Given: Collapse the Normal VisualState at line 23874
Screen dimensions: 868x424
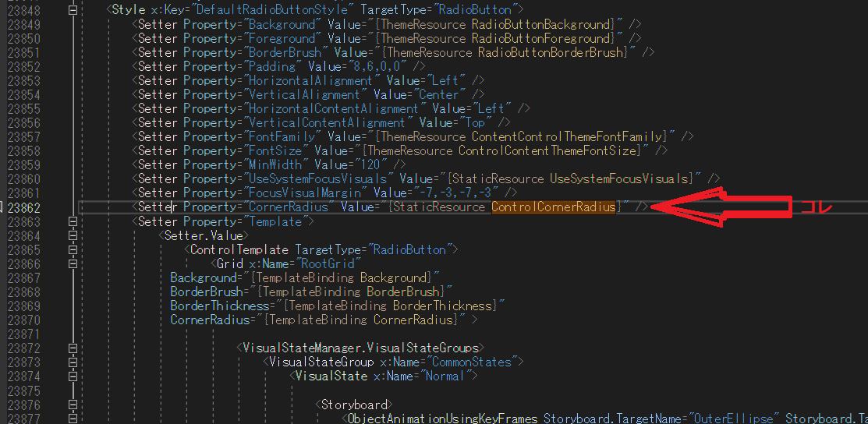Looking at the screenshot, I should tap(72, 376).
